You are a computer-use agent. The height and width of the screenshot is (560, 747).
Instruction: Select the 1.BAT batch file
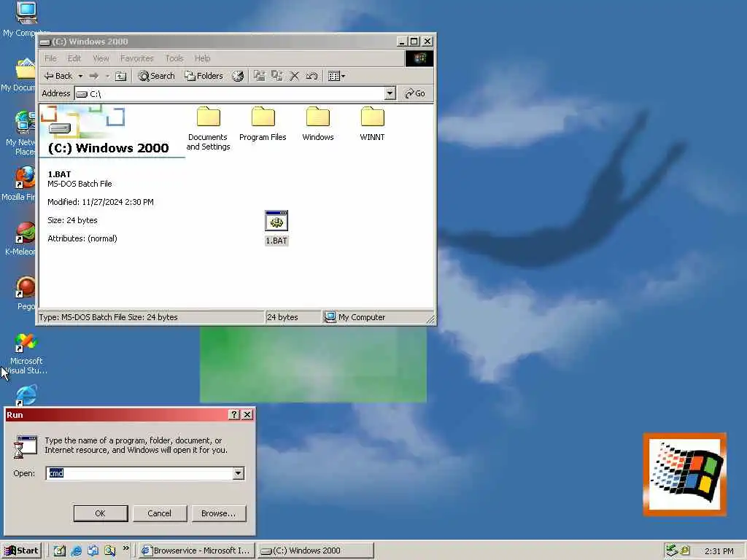coord(276,228)
